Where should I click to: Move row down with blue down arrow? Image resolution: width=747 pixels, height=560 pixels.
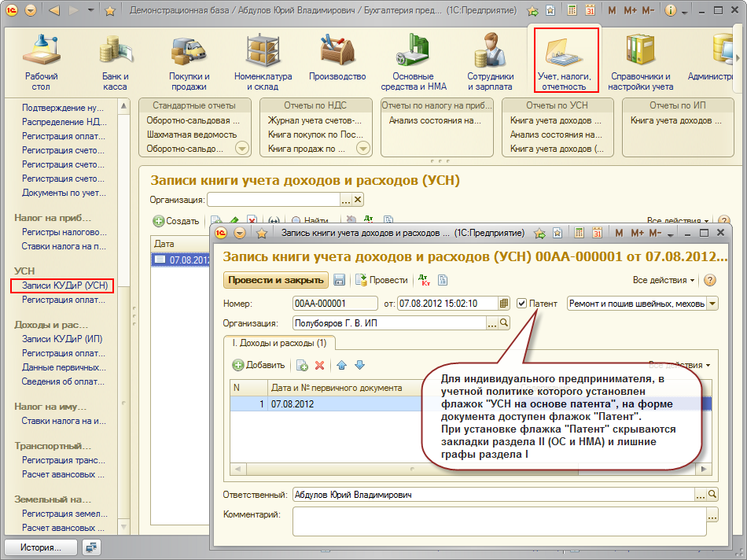[x=360, y=365]
